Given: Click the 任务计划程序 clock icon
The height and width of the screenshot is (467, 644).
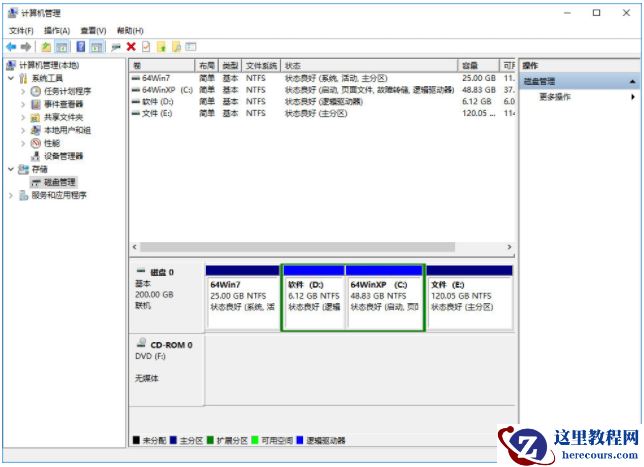Looking at the screenshot, I should pyautogui.click(x=36, y=91).
